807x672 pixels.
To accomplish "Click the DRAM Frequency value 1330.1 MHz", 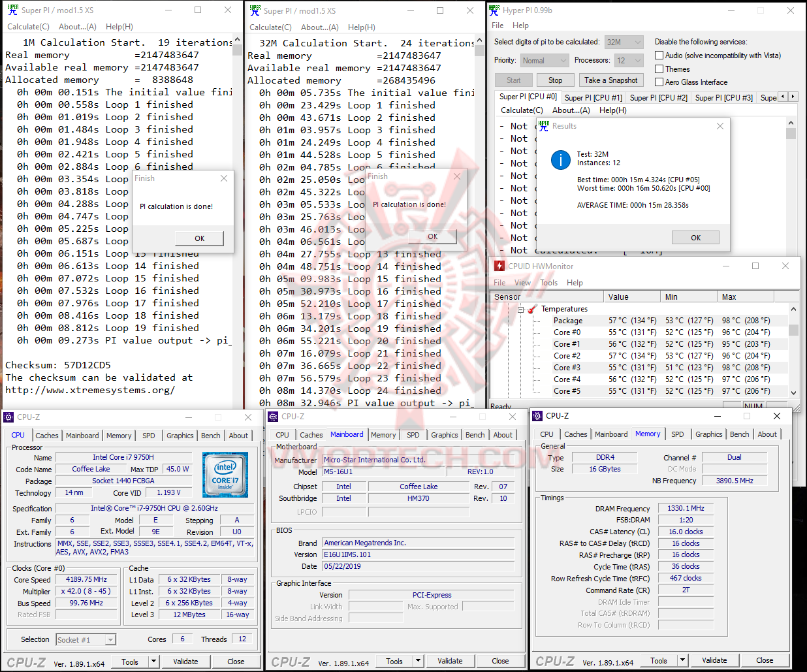I will point(686,508).
